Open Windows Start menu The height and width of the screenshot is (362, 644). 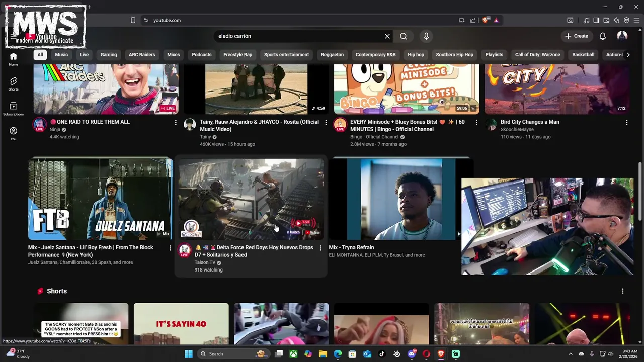pyautogui.click(x=189, y=354)
